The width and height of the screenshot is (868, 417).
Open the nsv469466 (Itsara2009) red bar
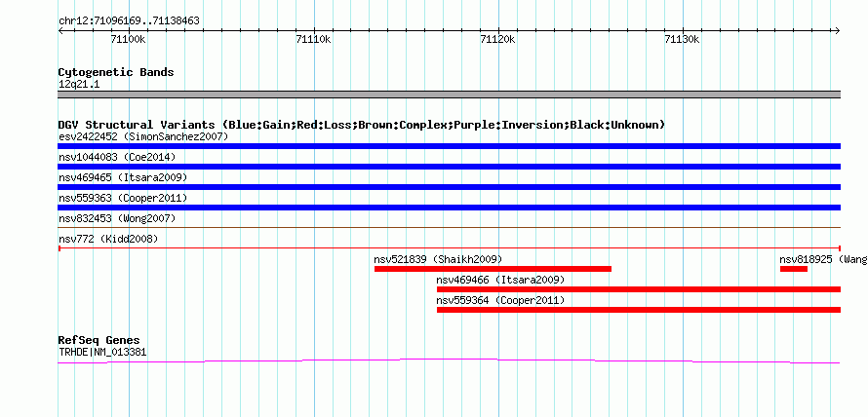point(639,289)
